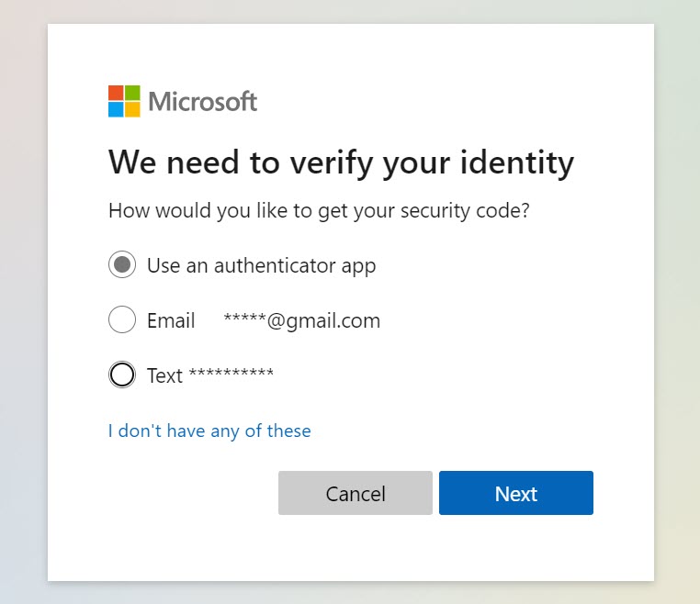Click the red square of the Microsoft logo
This screenshot has width=700, height=604.
pyautogui.click(x=116, y=93)
